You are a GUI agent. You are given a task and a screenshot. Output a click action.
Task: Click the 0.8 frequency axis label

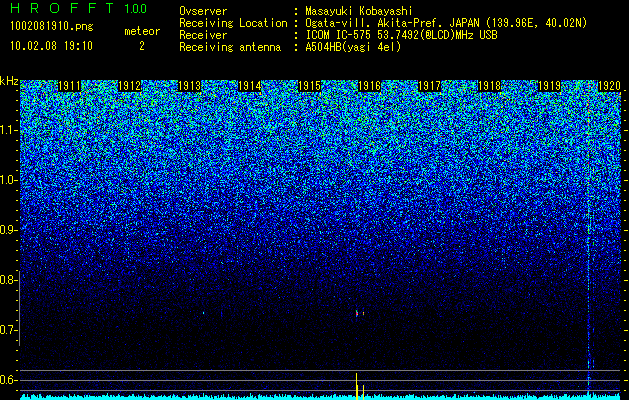[x=8, y=280]
